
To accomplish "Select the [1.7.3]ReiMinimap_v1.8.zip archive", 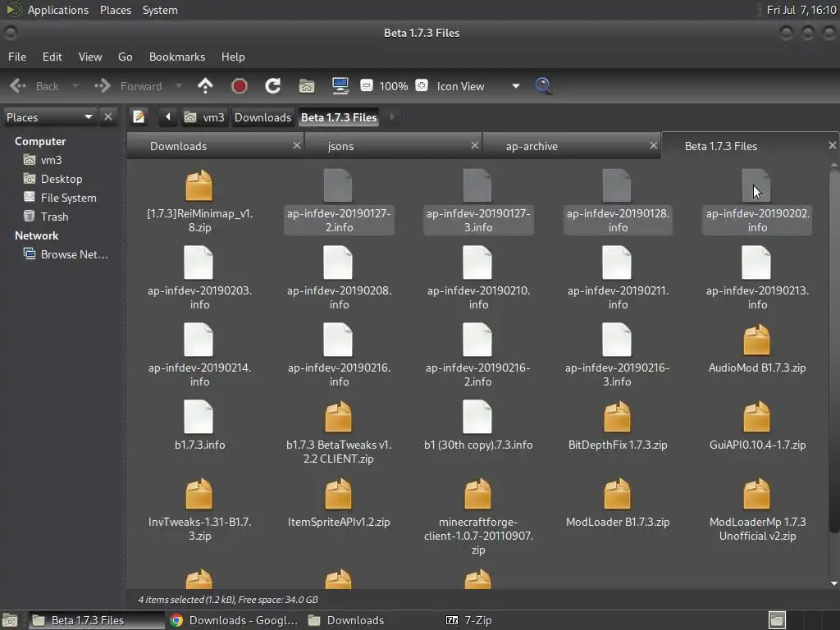I will [199, 202].
